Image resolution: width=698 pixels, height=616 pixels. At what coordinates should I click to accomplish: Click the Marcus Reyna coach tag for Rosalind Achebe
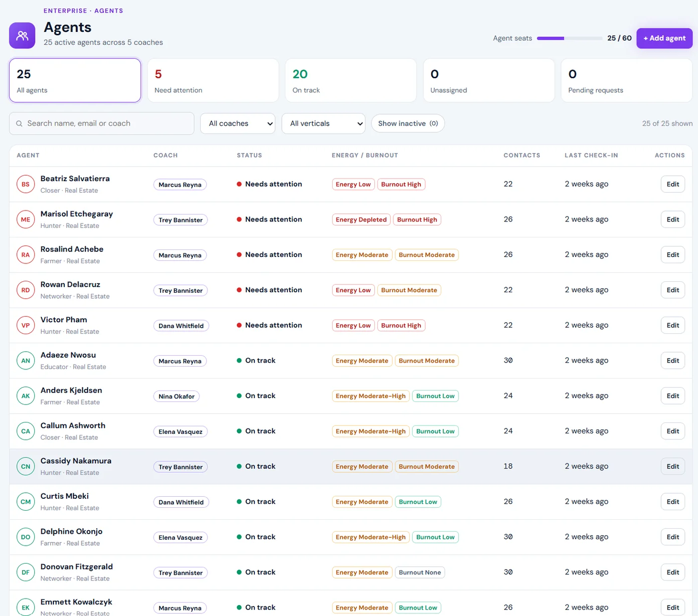click(x=180, y=255)
